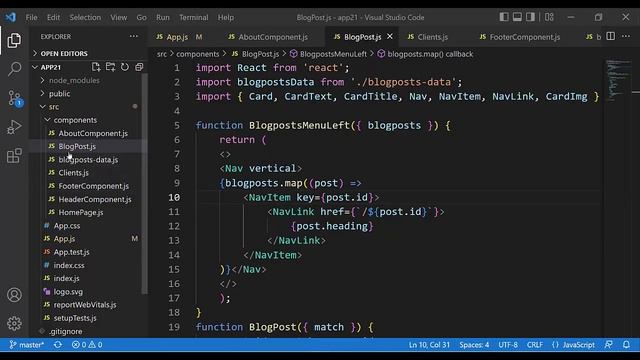The image size is (640, 360).
Task: Open the View menu
Action: (x=119, y=17)
